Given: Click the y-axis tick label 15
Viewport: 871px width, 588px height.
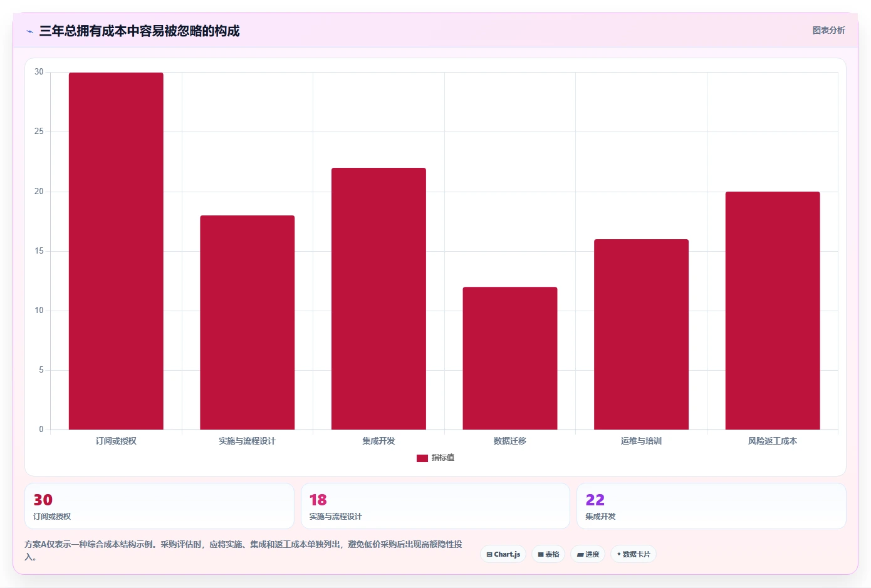Looking at the screenshot, I should (x=39, y=251).
